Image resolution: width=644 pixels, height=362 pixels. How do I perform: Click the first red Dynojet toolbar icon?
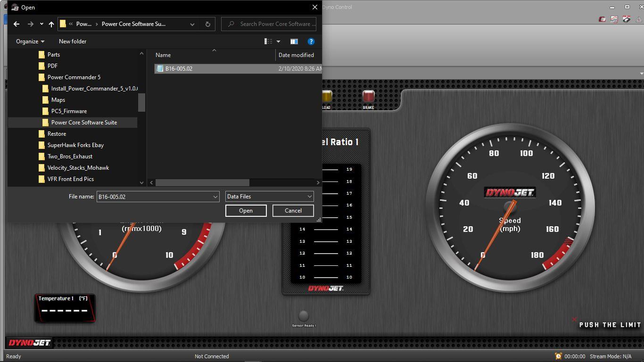[x=602, y=19]
